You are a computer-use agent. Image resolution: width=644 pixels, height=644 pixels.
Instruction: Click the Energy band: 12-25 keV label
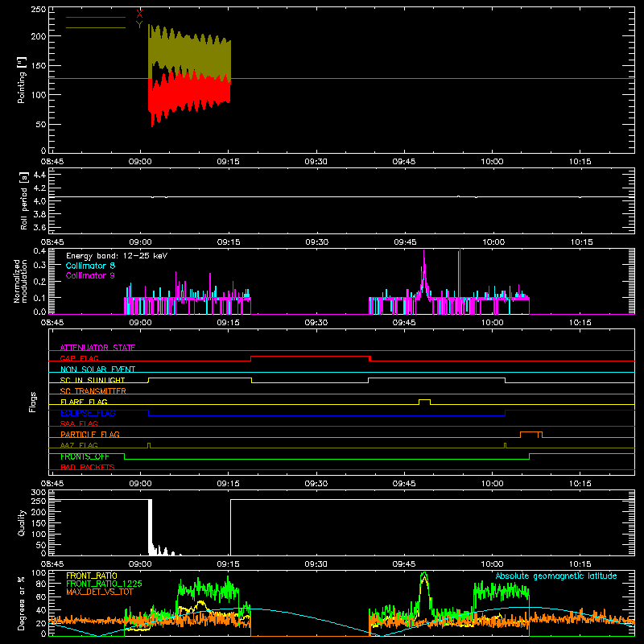click(x=117, y=256)
